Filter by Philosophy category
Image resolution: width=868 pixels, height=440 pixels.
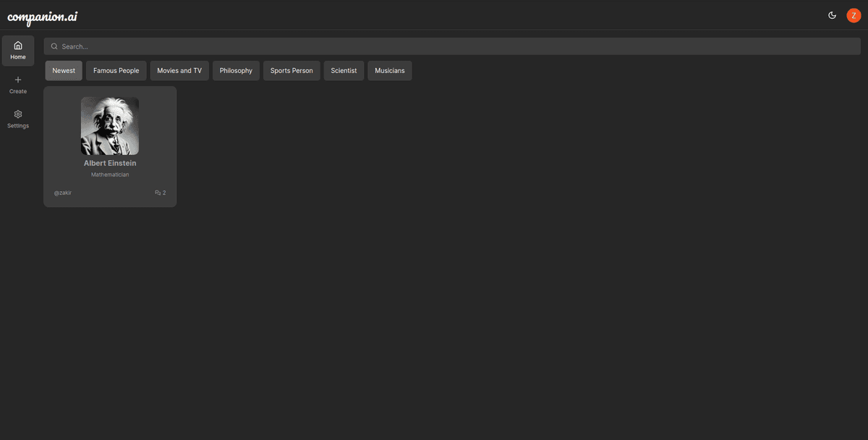tap(236, 71)
